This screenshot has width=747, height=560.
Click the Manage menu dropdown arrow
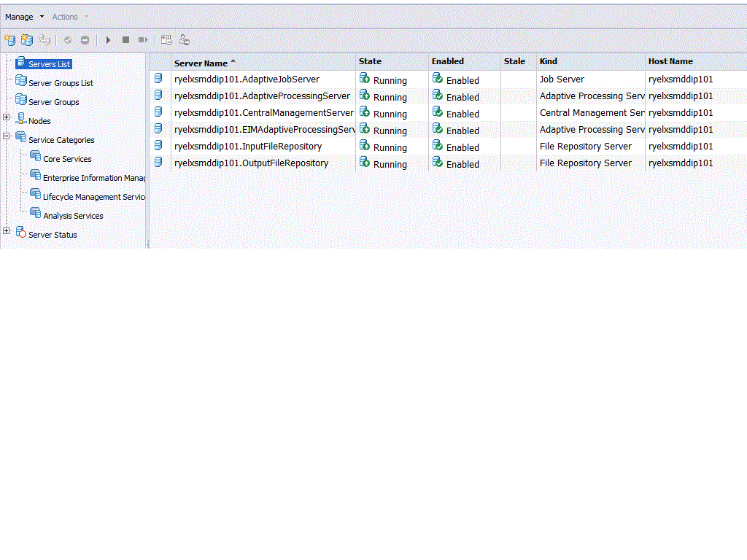42,17
